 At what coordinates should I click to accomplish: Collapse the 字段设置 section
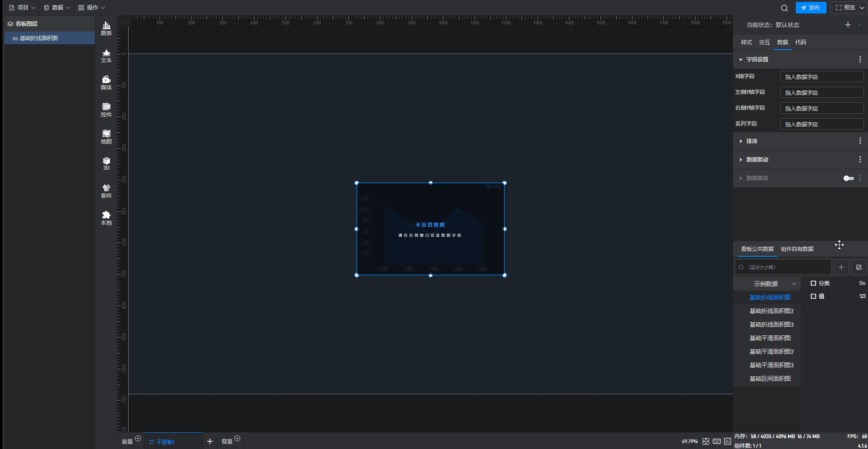(741, 60)
